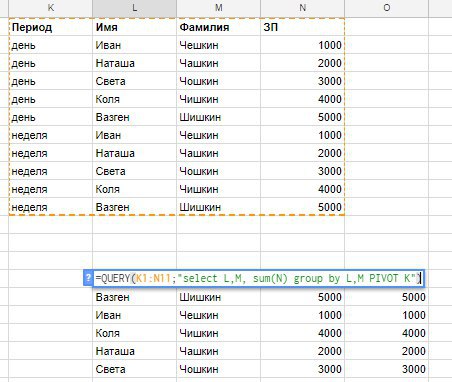
Task: Click into the QUERY formula edit box
Action: (x=258, y=278)
